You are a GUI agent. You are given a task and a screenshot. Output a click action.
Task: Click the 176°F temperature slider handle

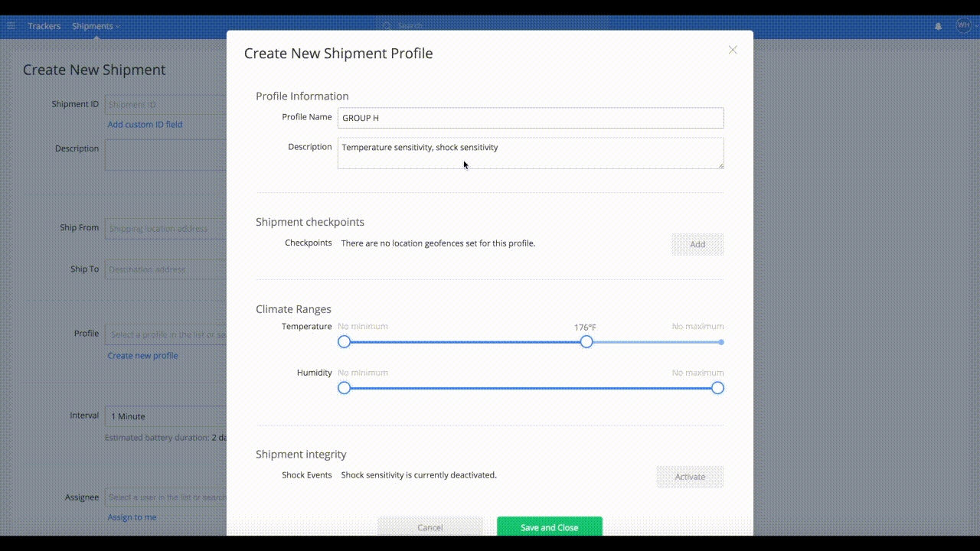[x=586, y=342]
